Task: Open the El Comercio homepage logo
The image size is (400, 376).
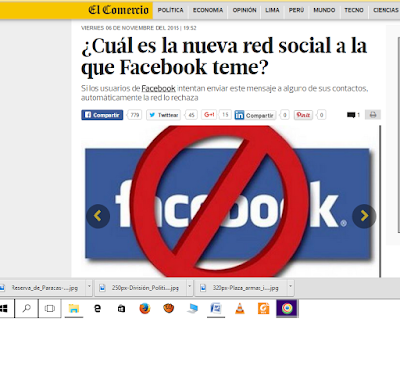Action: (118, 10)
